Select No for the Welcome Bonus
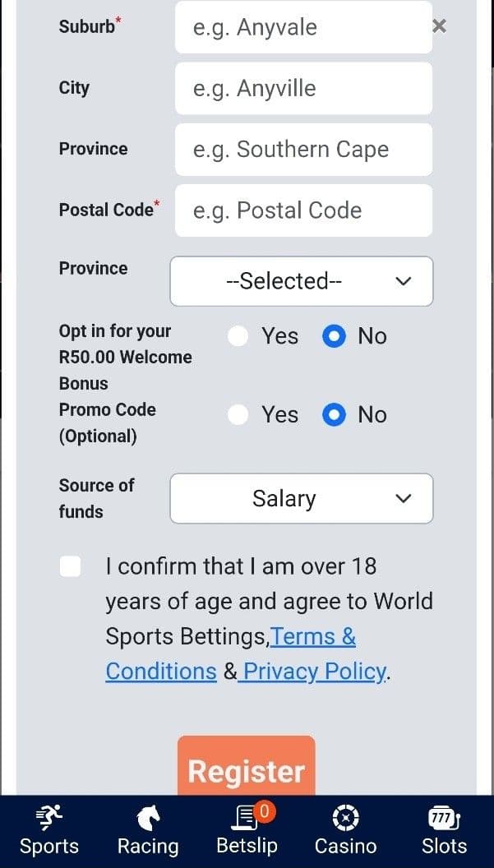 click(334, 335)
